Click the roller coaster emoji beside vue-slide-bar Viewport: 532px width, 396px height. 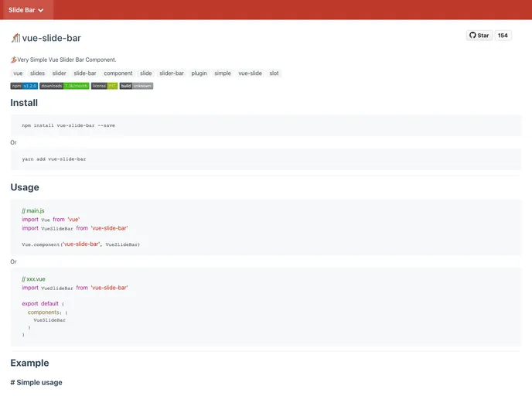click(15, 38)
